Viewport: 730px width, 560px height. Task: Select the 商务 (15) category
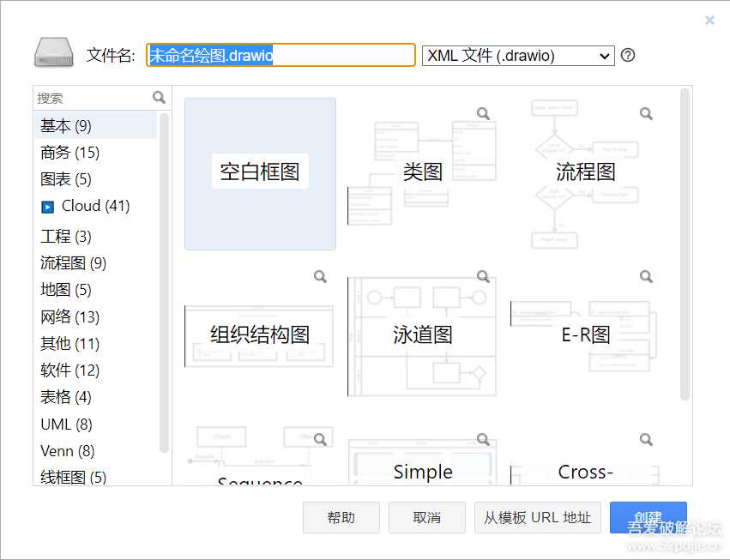tap(69, 153)
